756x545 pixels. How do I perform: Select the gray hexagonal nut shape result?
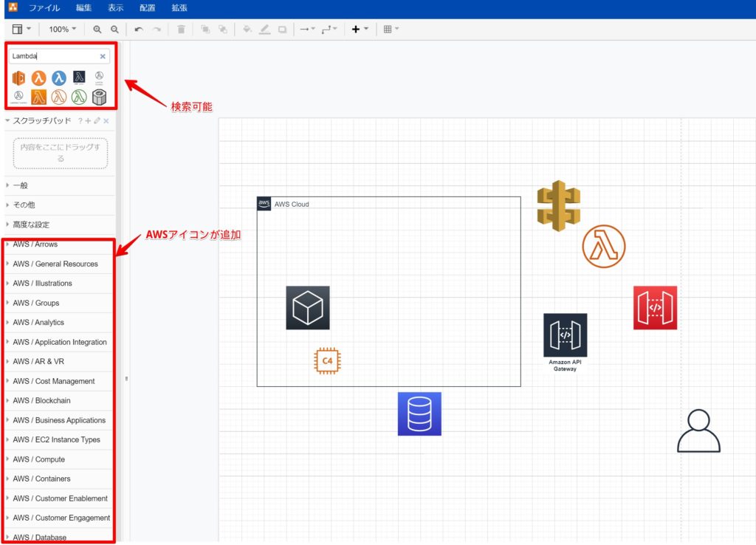(99, 97)
